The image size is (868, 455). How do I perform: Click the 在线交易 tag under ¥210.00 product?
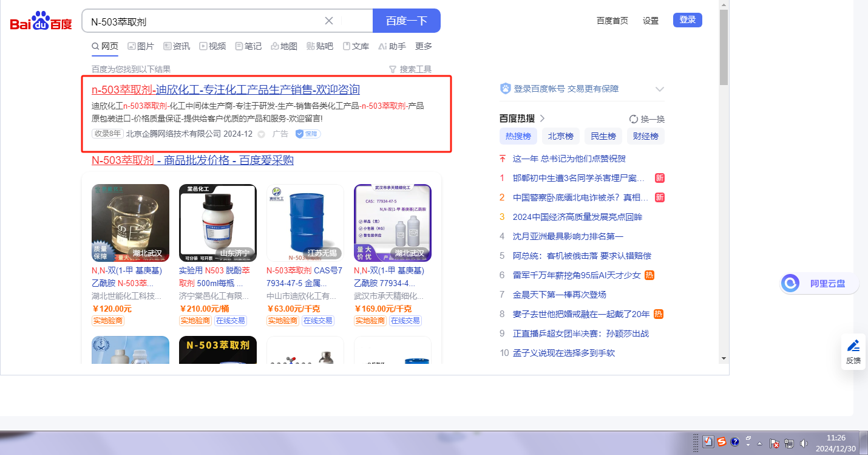[x=231, y=321]
